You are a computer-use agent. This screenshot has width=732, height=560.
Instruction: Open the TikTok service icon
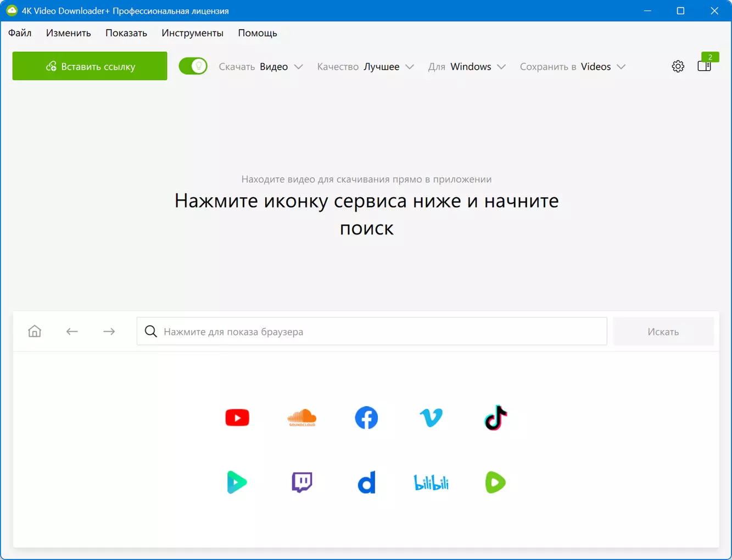(x=495, y=418)
